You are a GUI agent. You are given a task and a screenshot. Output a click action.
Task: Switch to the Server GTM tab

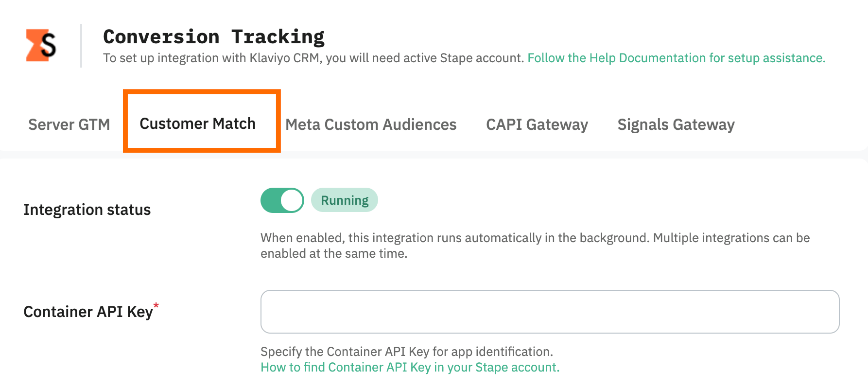(69, 124)
